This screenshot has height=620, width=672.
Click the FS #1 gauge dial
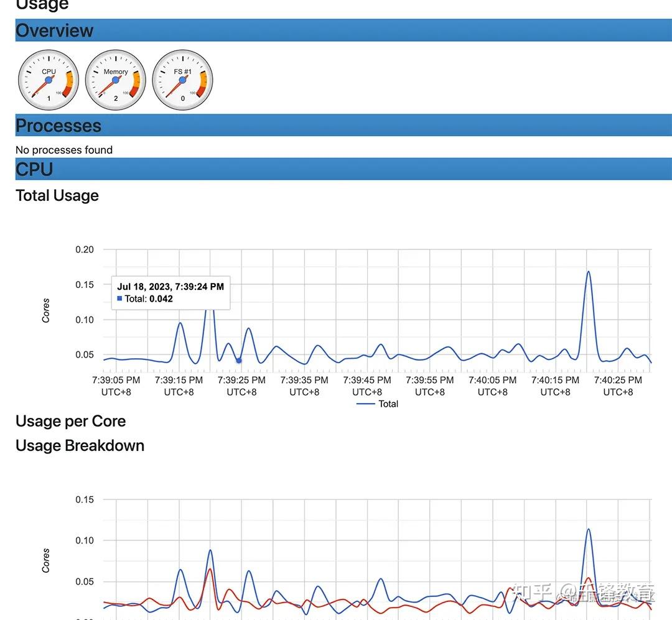(x=182, y=80)
